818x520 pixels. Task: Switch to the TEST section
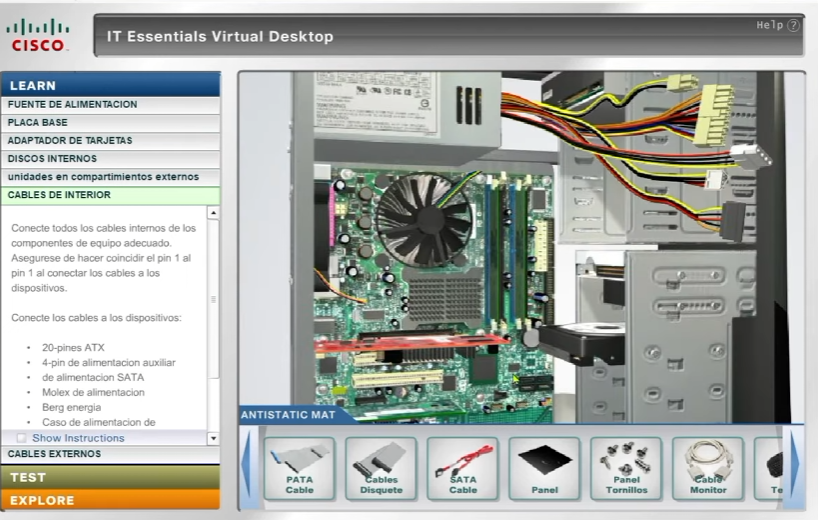[x=111, y=477]
